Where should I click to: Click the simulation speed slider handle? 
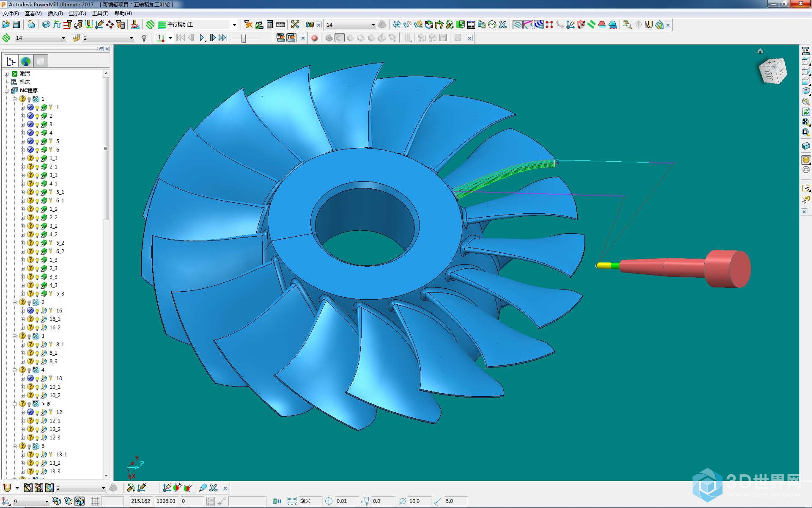point(244,38)
